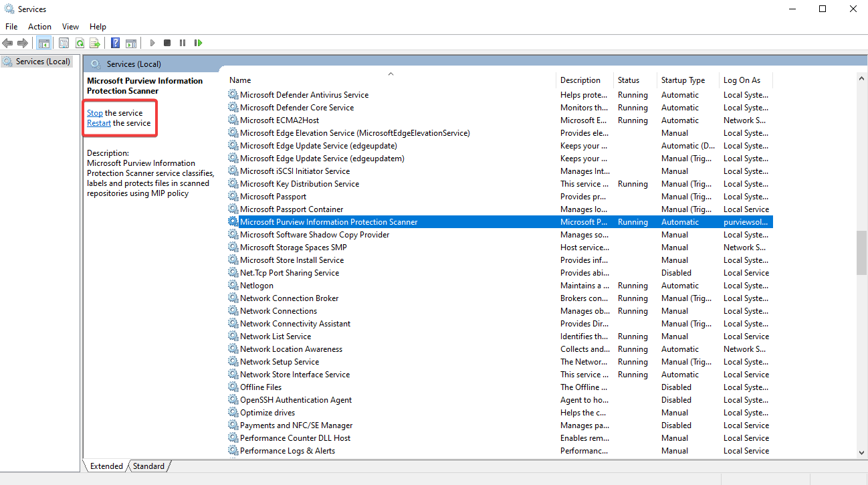Image resolution: width=868 pixels, height=485 pixels.
Task: Open the Help menu
Action: click(x=98, y=27)
